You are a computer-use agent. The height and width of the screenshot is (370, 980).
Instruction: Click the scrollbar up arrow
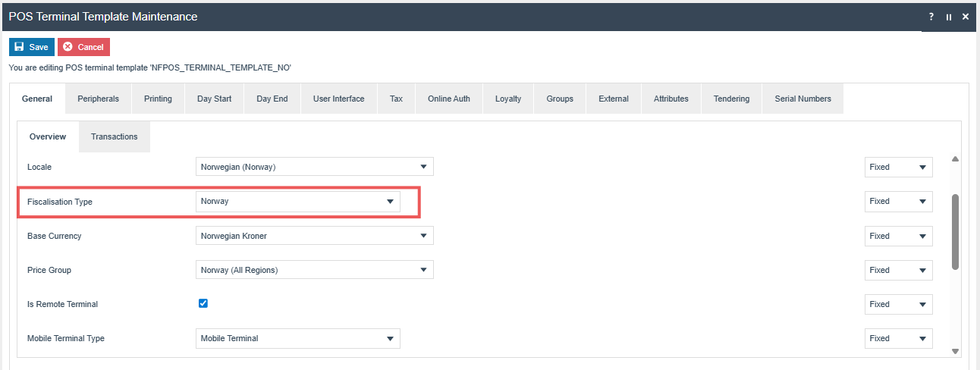(x=956, y=159)
